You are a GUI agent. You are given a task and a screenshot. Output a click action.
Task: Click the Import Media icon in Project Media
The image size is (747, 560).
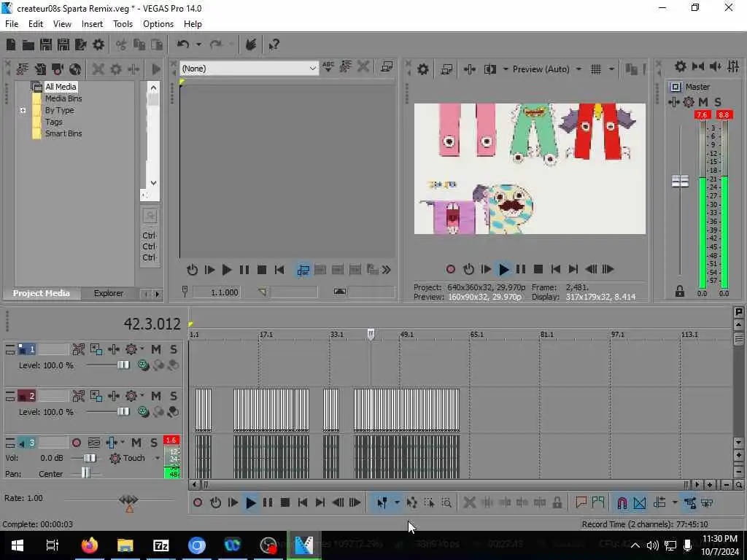pos(40,69)
